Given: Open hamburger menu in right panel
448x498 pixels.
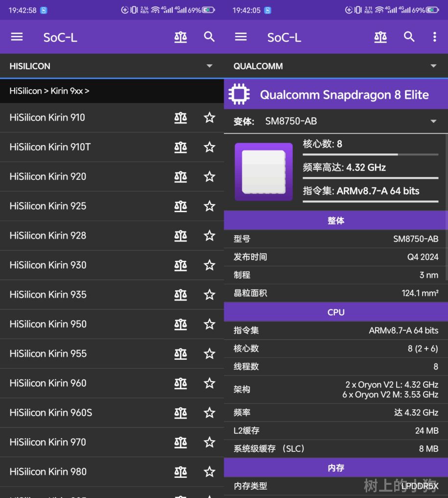Looking at the screenshot, I should pos(241,37).
